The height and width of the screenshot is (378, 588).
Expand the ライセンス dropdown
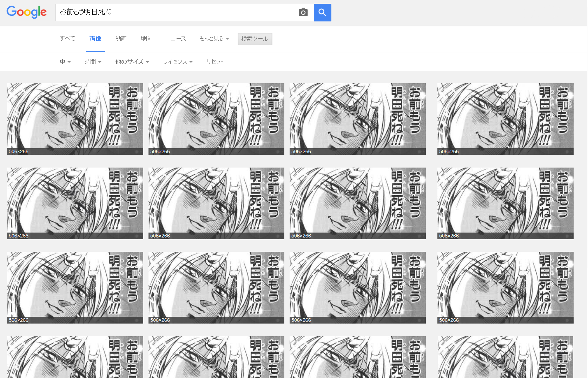coord(178,61)
